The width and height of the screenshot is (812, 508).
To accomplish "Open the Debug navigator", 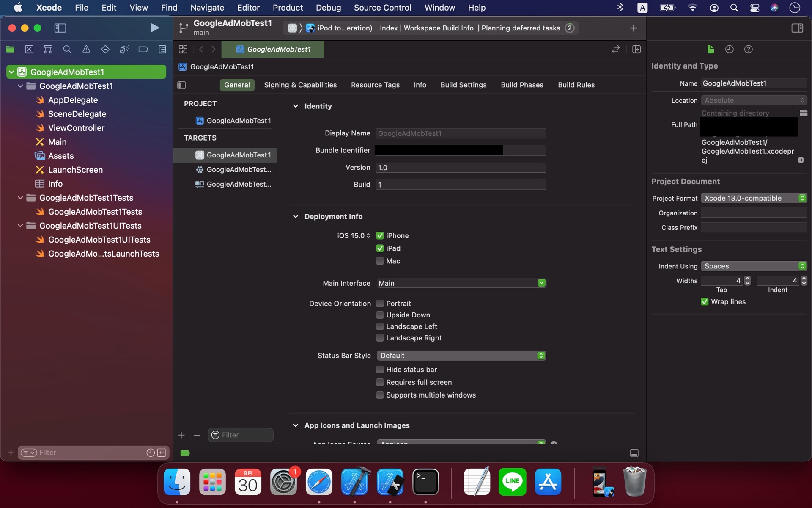I will click(124, 50).
